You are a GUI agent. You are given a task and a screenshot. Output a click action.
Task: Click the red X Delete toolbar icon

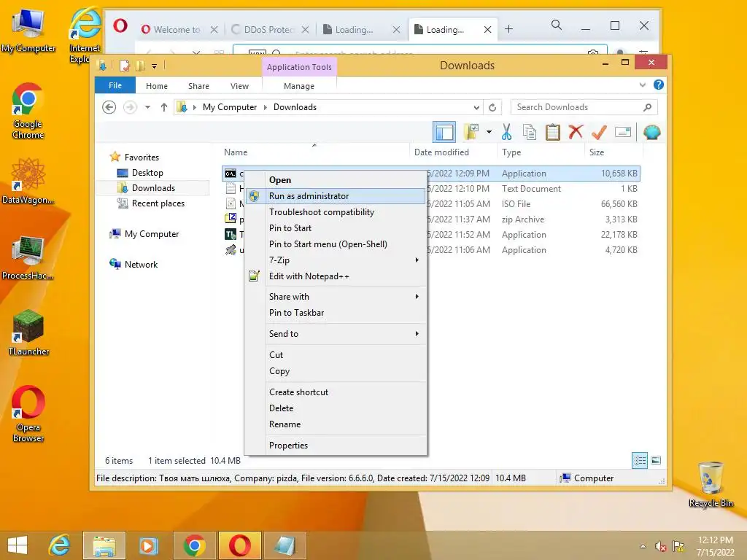click(x=576, y=131)
